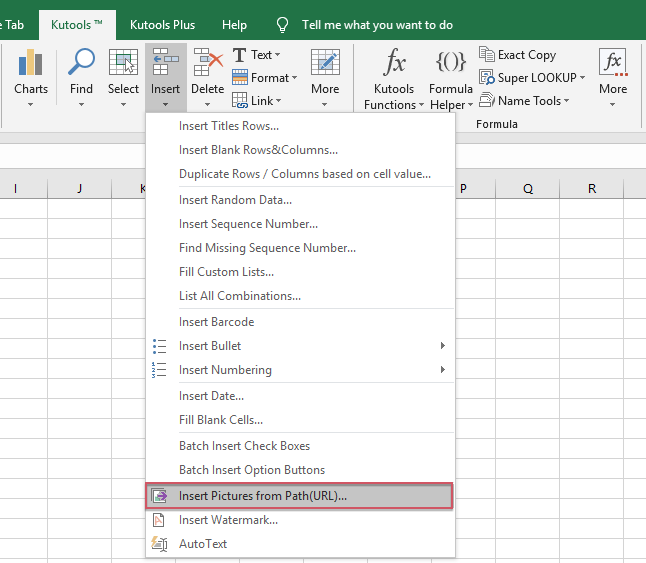Image resolution: width=646 pixels, height=563 pixels.
Task: Click the Select tool icon
Action: point(123,64)
